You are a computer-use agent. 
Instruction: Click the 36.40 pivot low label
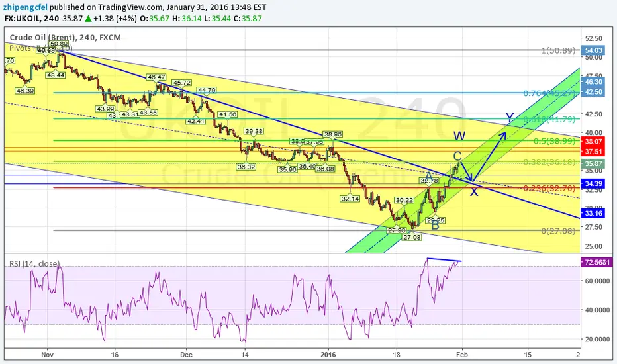[x=307, y=167]
